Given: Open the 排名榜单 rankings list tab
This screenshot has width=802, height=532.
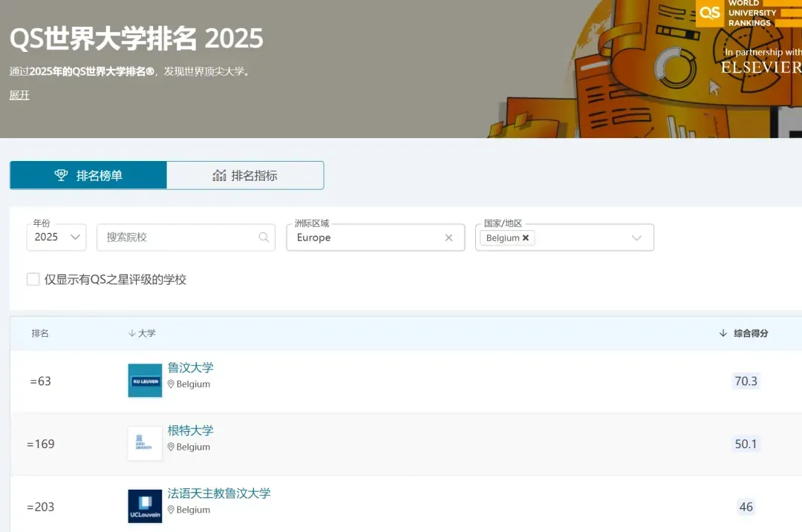Looking at the screenshot, I should pyautogui.click(x=88, y=175).
